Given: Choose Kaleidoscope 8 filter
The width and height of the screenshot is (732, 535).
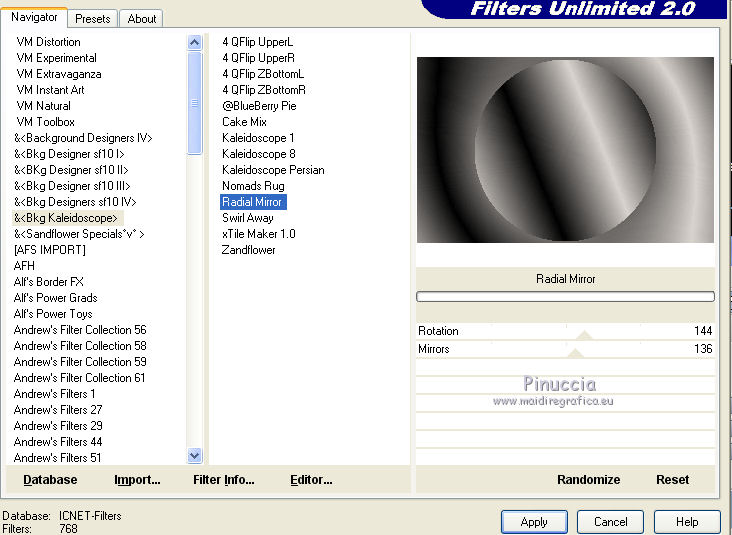Looking at the screenshot, I should tap(259, 154).
